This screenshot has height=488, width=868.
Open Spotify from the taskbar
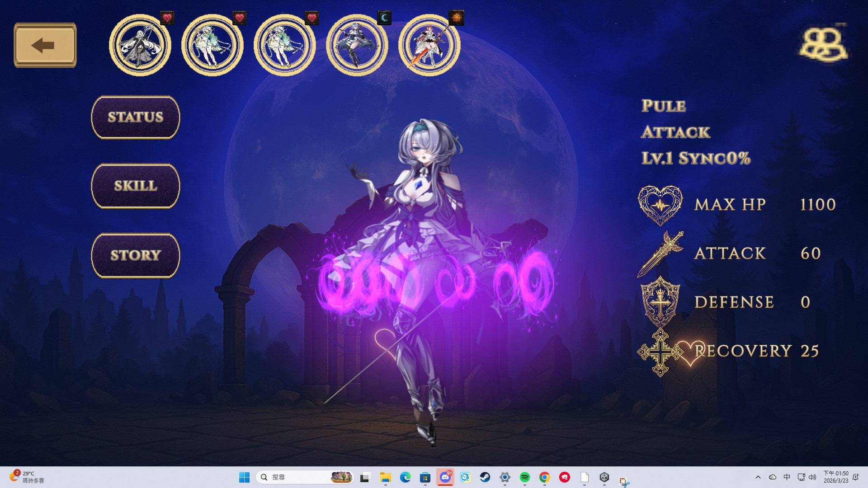click(x=525, y=477)
